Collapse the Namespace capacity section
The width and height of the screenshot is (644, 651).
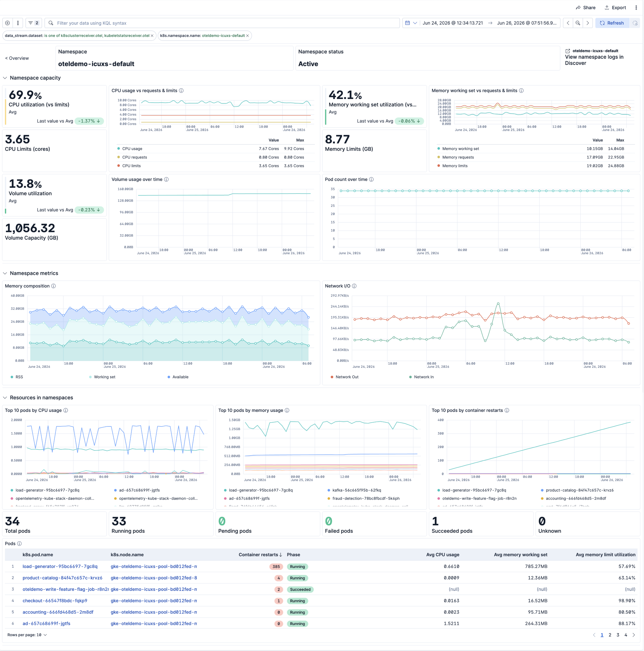5,78
